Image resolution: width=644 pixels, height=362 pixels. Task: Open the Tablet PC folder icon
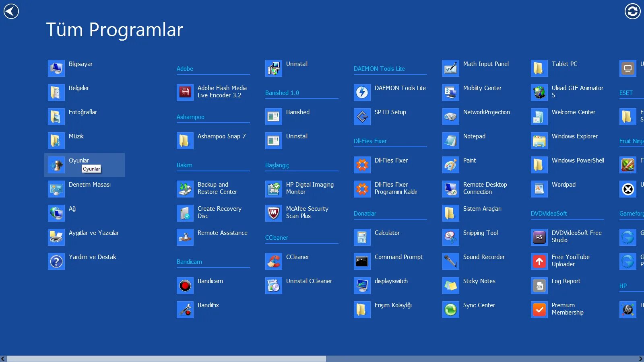(x=539, y=68)
